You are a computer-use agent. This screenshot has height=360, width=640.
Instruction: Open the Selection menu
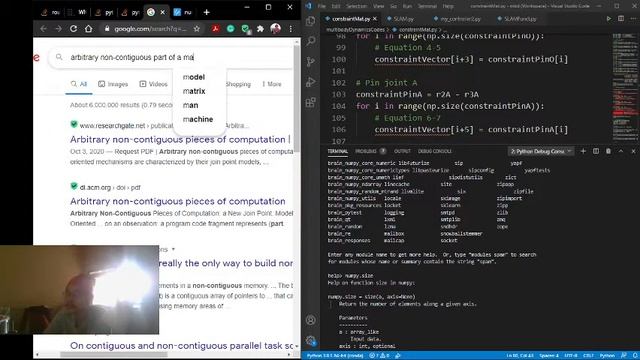(356, 6)
